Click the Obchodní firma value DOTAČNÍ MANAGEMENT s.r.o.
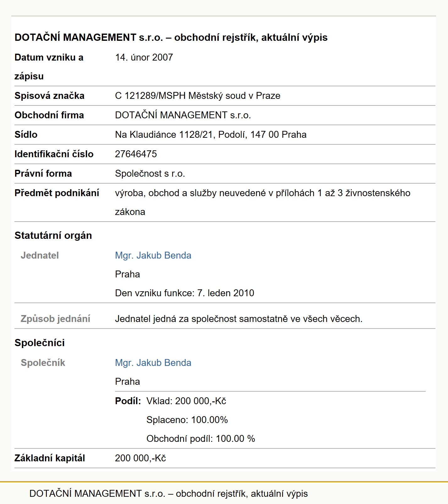The width and height of the screenshot is (448, 504). coord(183,115)
